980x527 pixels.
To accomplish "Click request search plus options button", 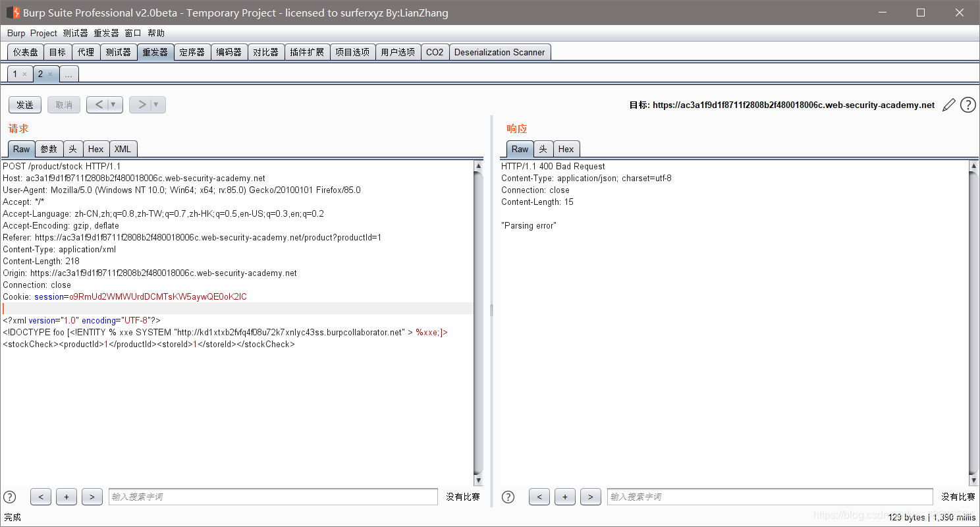I will 67,497.
